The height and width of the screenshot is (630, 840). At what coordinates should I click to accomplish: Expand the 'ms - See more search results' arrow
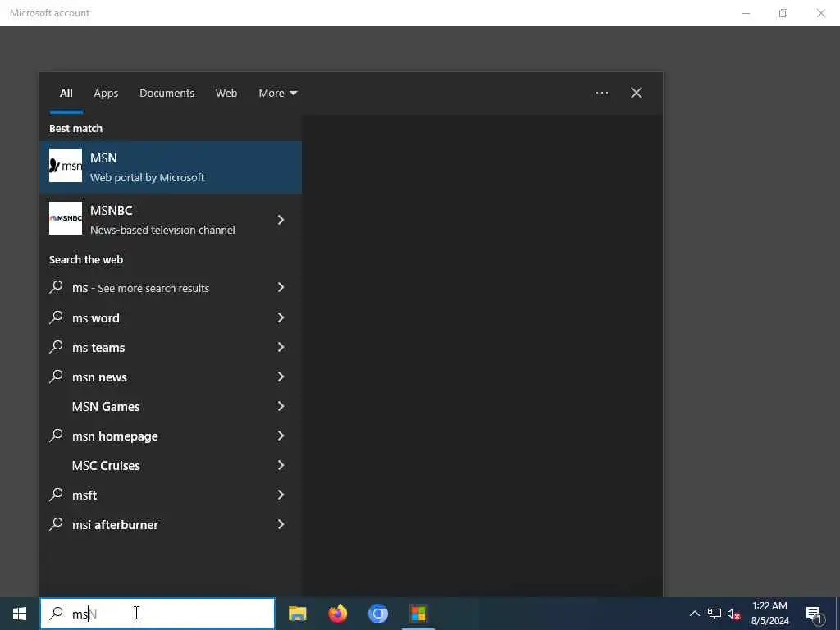[281, 288]
